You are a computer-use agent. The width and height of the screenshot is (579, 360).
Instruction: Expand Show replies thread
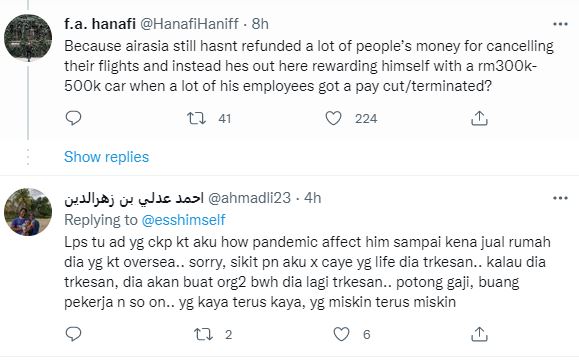[x=106, y=157]
